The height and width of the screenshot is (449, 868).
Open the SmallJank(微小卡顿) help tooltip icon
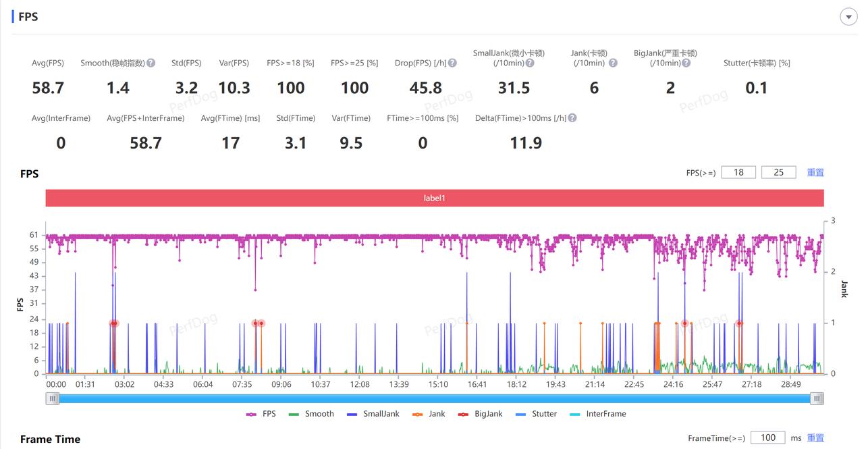click(x=530, y=63)
